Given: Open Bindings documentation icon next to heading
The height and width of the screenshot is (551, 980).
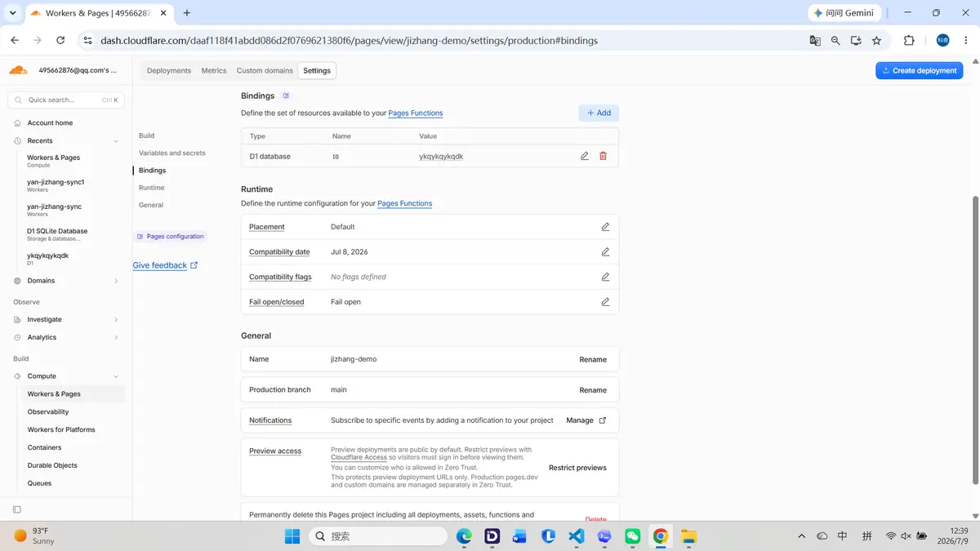Looking at the screenshot, I should pyautogui.click(x=286, y=96).
